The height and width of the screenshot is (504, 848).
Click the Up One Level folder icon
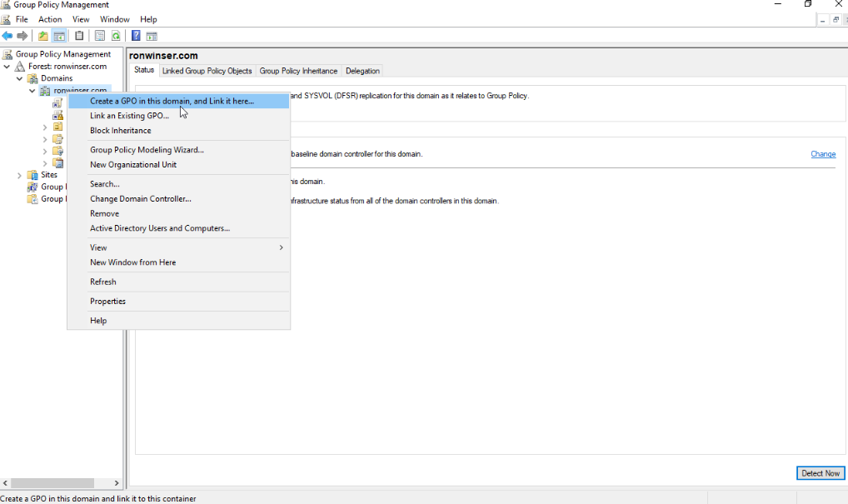tap(43, 36)
